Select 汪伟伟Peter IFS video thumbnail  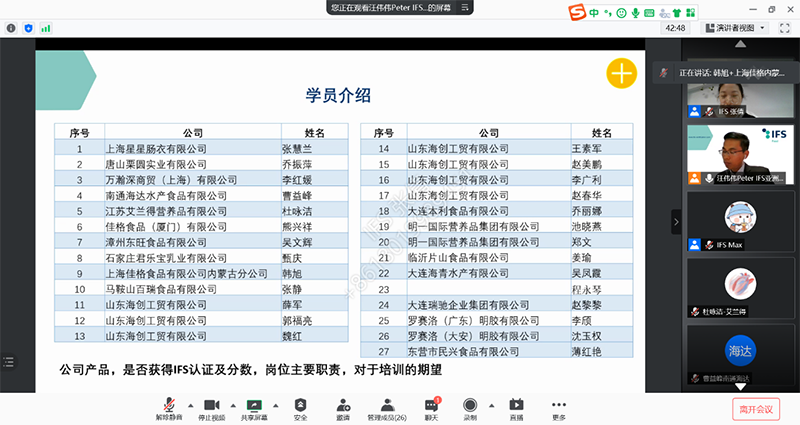pos(740,155)
